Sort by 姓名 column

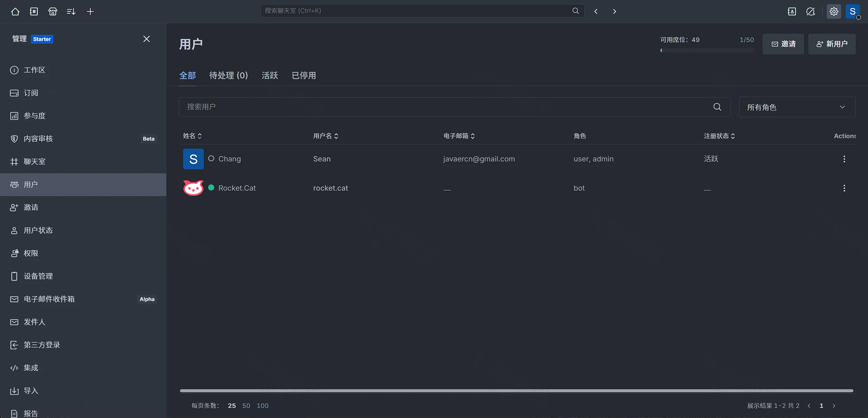(x=192, y=136)
